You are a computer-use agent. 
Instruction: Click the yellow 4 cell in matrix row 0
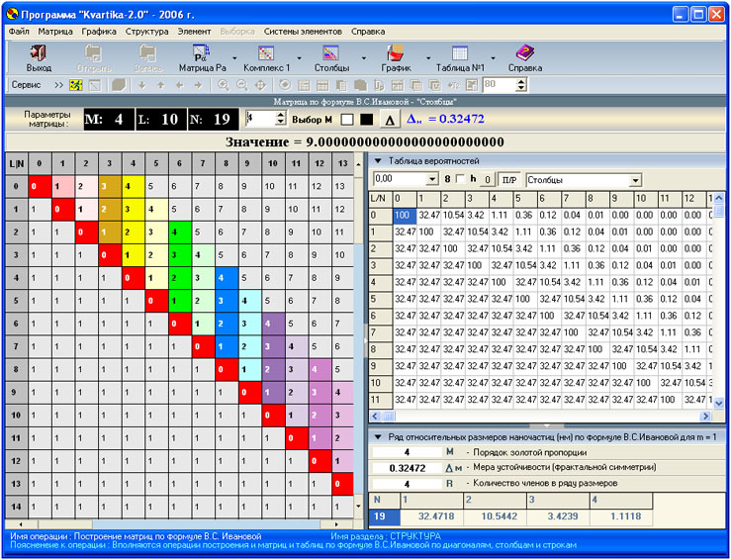pos(133,187)
